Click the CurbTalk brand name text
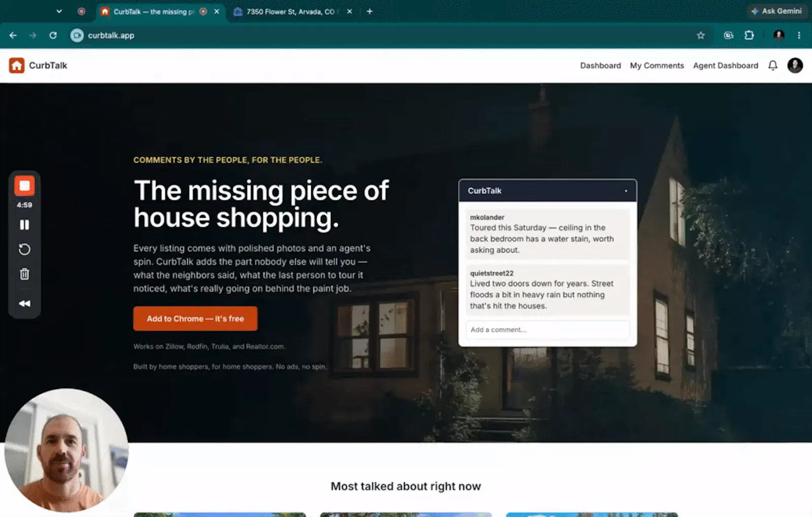The height and width of the screenshot is (517, 812). [48, 65]
